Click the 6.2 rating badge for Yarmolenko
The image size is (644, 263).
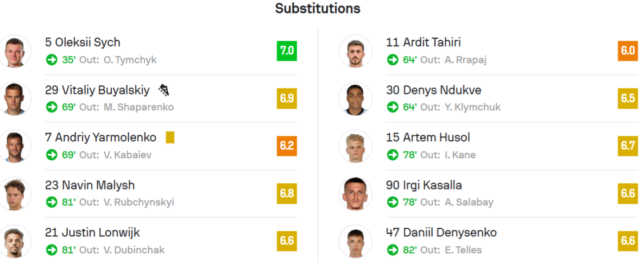(287, 146)
